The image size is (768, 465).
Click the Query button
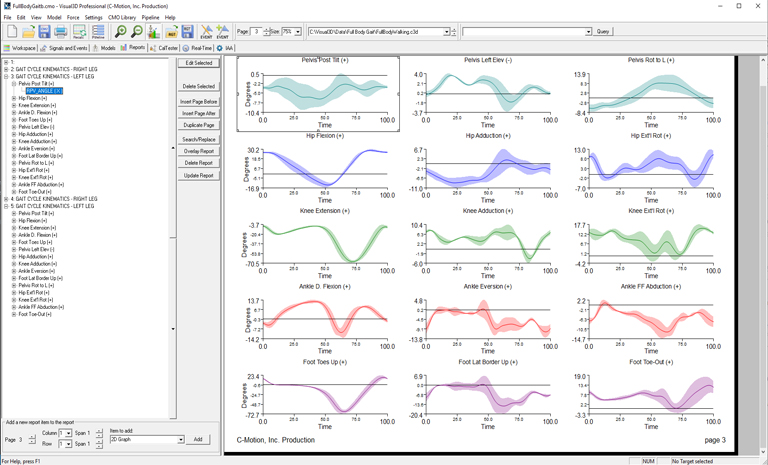tap(603, 31)
